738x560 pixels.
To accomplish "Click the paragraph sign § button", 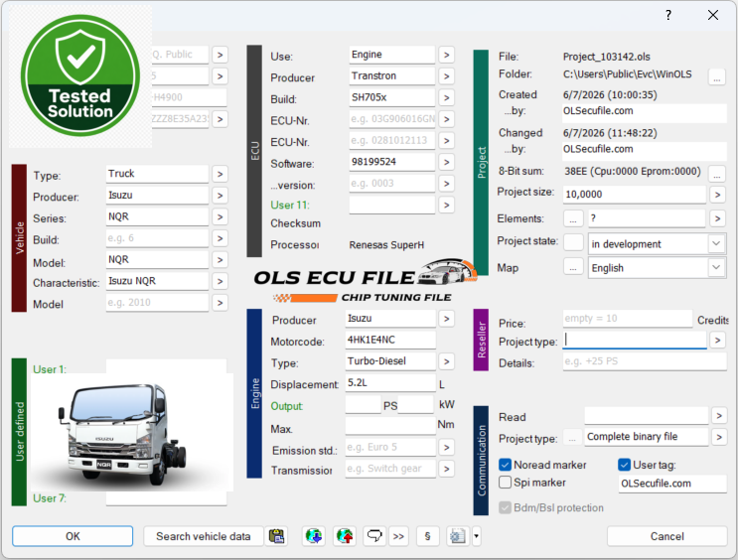I will tap(427, 536).
